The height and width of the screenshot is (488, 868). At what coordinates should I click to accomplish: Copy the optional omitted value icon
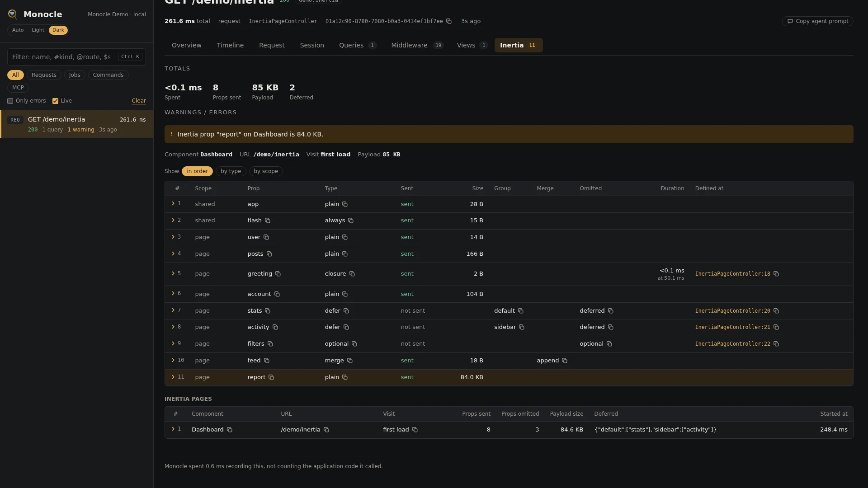pyautogui.click(x=609, y=344)
